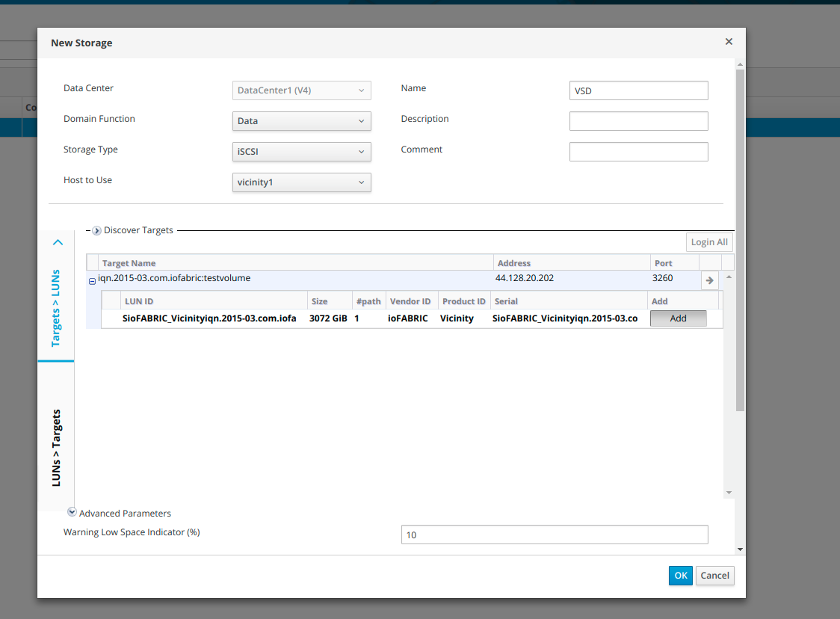Collapse the Advanced Parameters section

tap(72, 513)
